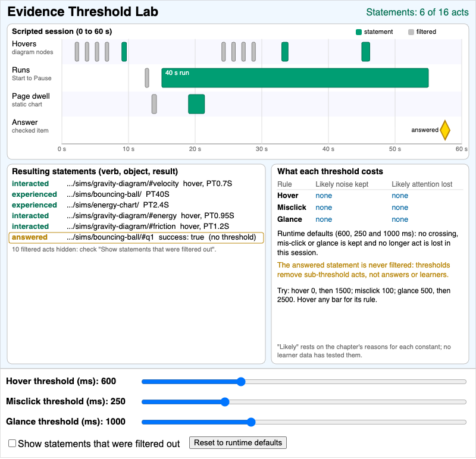
Task: Click Glance row 'none' under Likely attention lost
Action: tap(400, 219)
